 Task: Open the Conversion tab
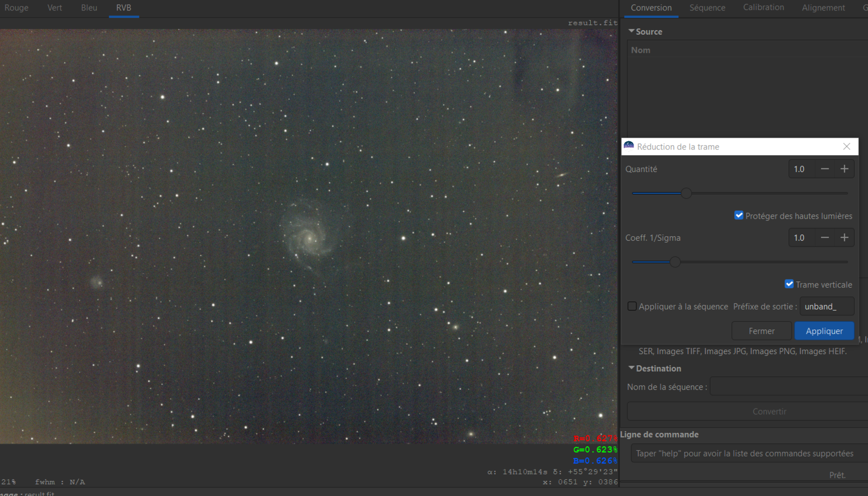coord(651,8)
